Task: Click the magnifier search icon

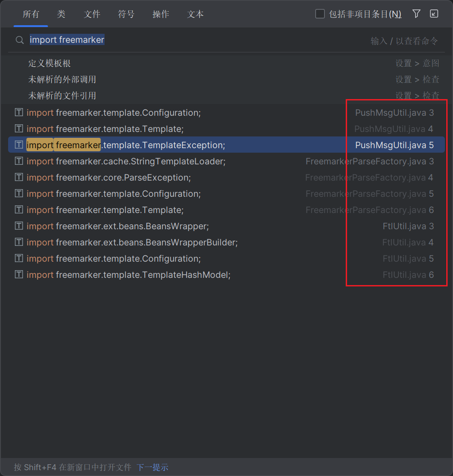Action: point(19,40)
